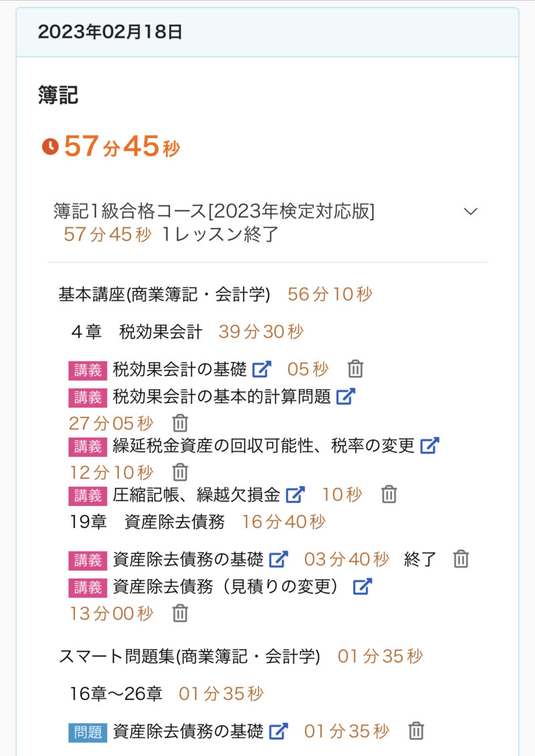This screenshot has width=535, height=756.
Task: Open link icon for 問題 資産除去債務の基礎
Action: tap(278, 731)
